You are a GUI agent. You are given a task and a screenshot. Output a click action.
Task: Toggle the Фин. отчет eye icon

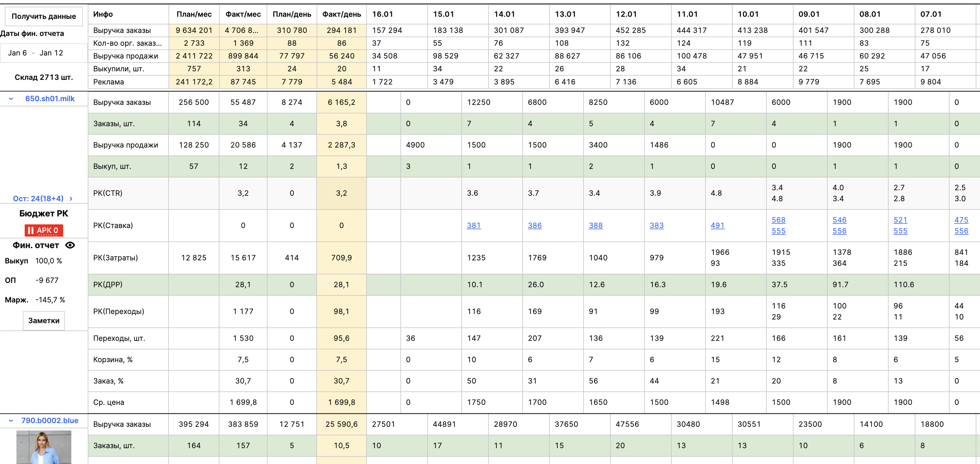coord(70,245)
